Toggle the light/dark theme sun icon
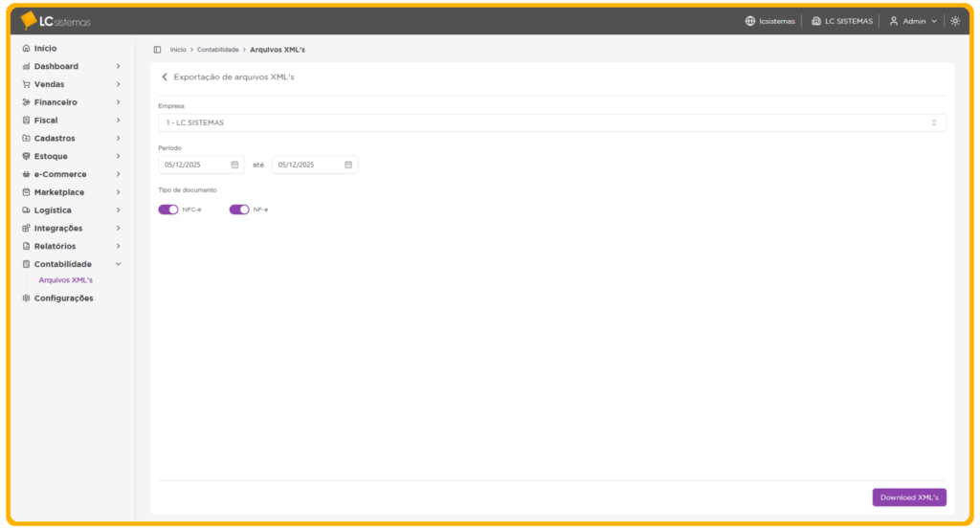This screenshot has width=980, height=529. coord(955,21)
